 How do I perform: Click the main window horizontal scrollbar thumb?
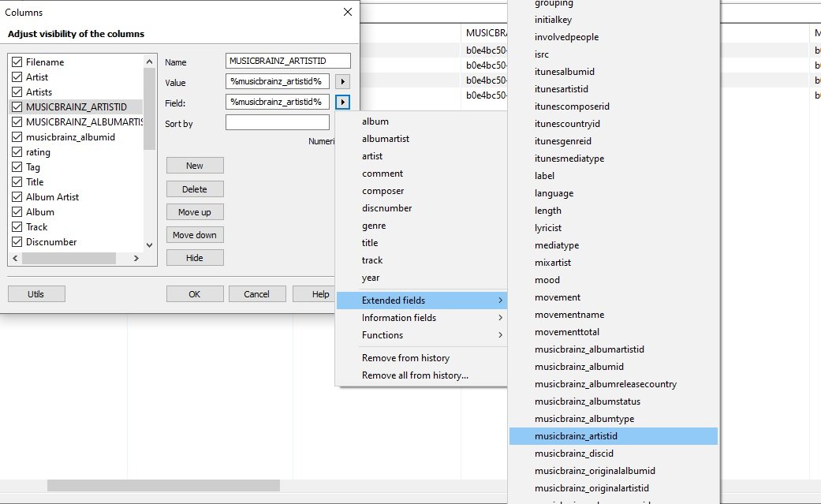coord(163,486)
